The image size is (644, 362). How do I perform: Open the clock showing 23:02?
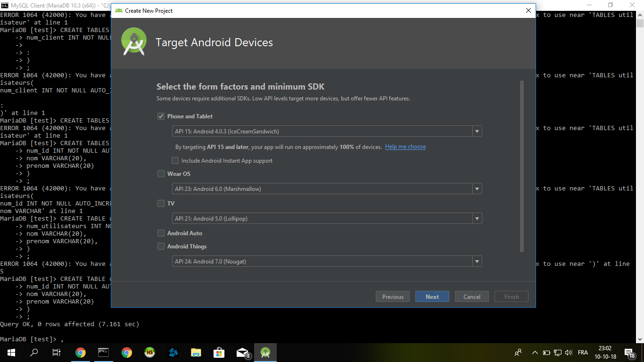click(604, 353)
